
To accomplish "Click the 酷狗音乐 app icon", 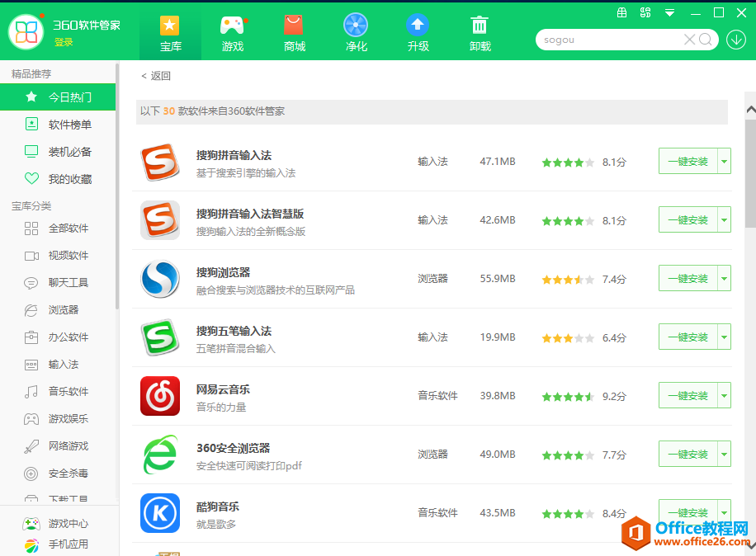I will pos(160,513).
